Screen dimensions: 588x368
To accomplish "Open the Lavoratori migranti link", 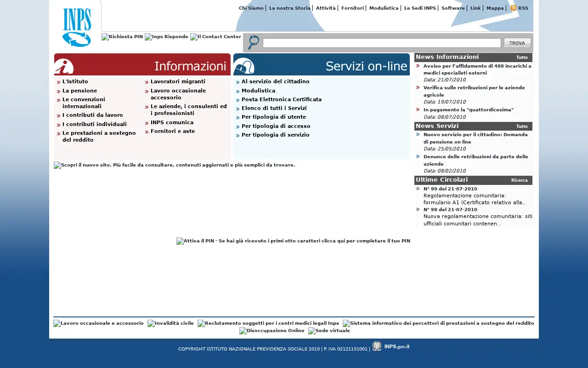I will click(178, 81).
